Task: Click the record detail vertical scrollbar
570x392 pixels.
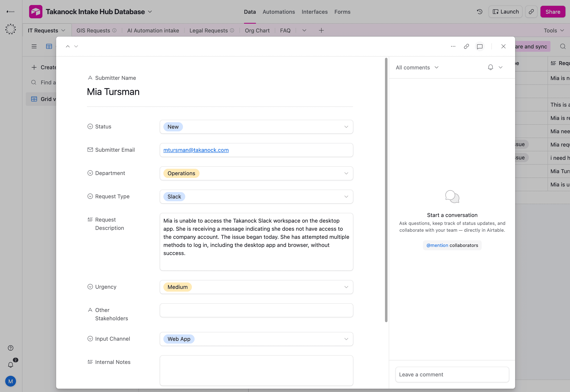Action: click(386, 190)
